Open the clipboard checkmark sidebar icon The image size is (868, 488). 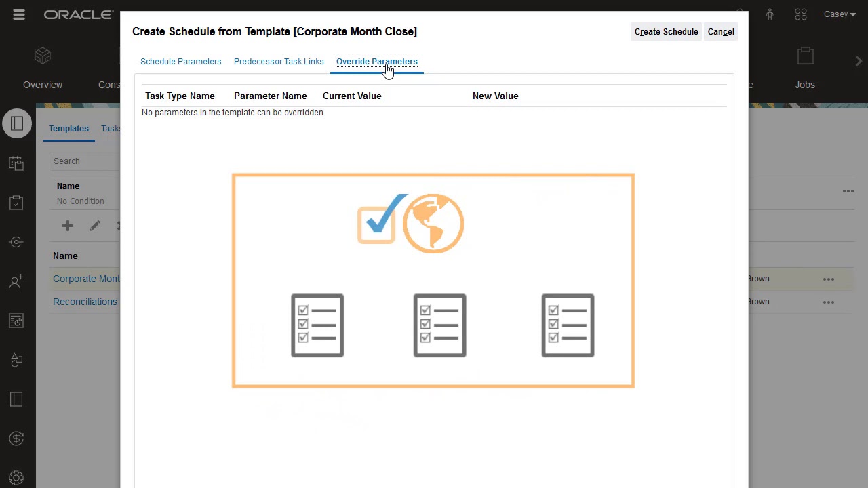pyautogui.click(x=17, y=202)
